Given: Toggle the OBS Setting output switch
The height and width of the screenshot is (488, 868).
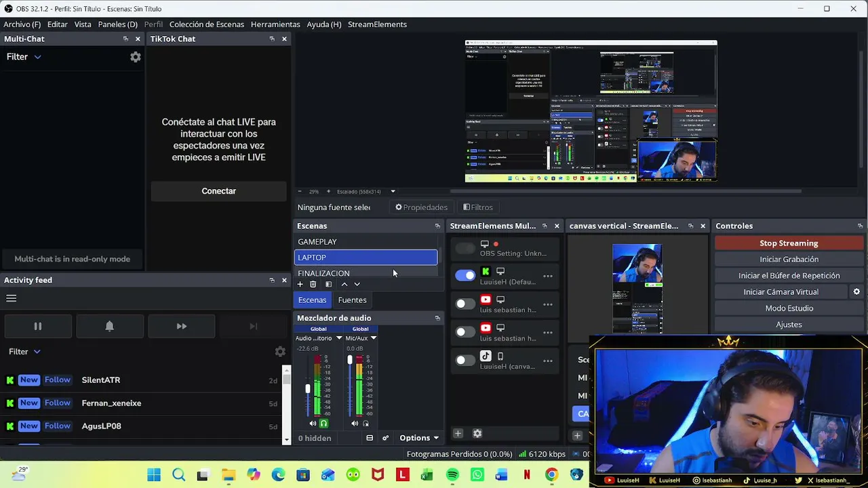Looking at the screenshot, I should (465, 248).
